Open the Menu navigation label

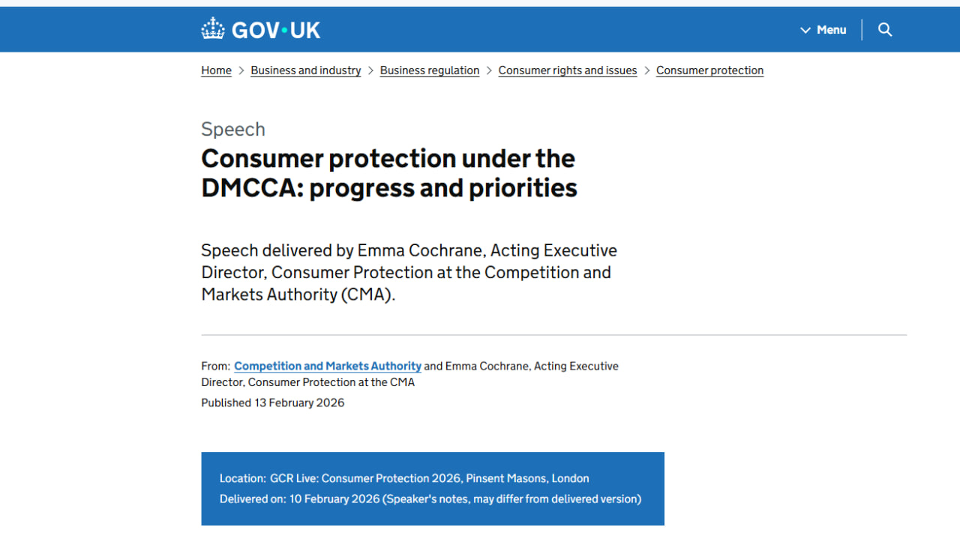click(x=831, y=30)
